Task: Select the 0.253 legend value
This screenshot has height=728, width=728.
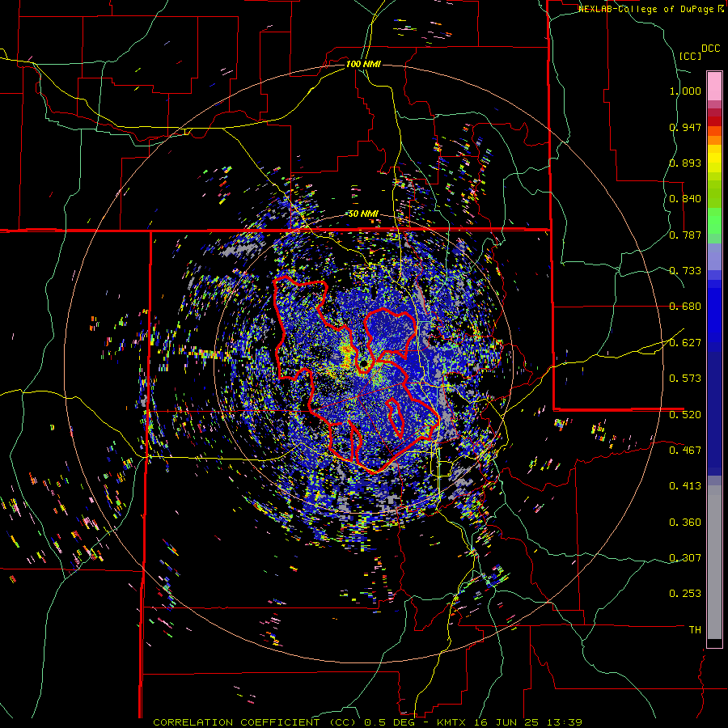Action: pos(685,594)
